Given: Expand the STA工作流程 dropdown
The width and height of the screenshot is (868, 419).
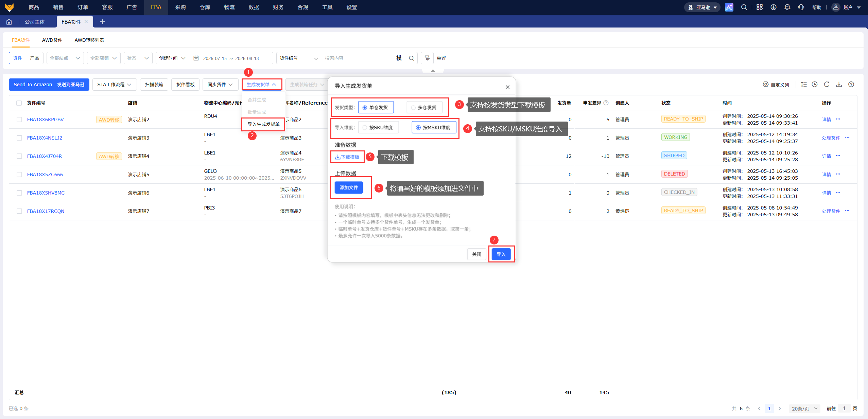Looking at the screenshot, I should (114, 85).
